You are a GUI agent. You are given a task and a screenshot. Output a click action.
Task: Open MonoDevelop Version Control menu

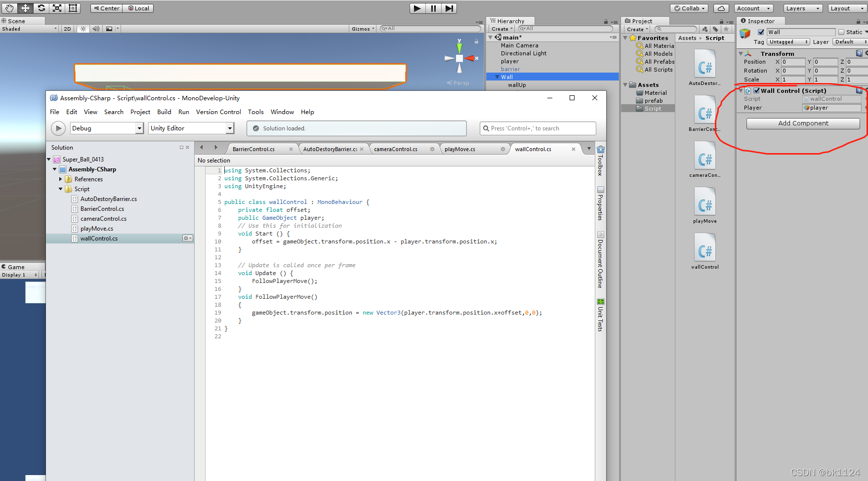pos(218,112)
